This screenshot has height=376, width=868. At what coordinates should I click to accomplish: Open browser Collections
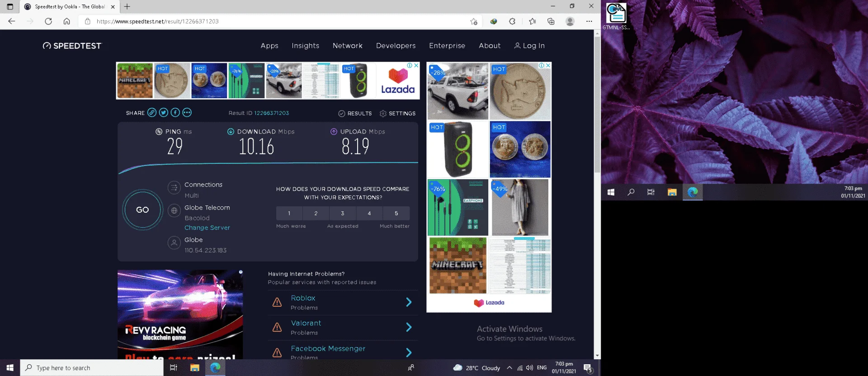pyautogui.click(x=551, y=21)
